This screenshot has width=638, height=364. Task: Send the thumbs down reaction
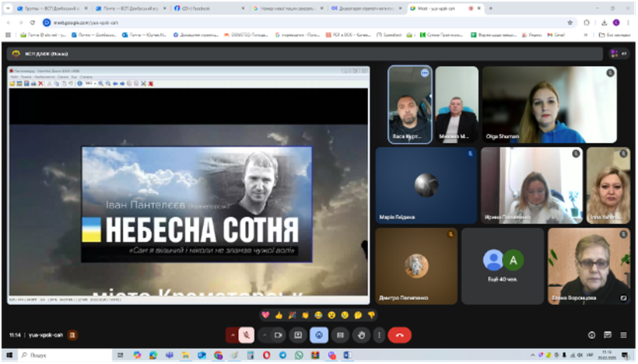(371, 315)
